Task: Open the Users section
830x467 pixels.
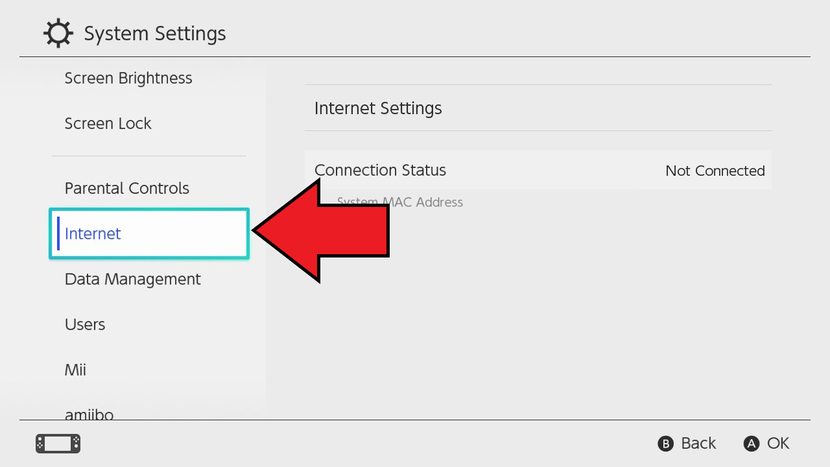Action: click(x=85, y=325)
